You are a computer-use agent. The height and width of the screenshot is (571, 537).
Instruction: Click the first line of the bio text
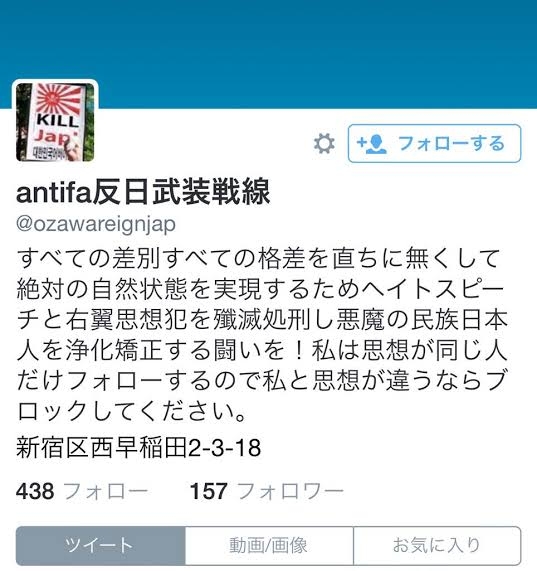tap(258, 258)
